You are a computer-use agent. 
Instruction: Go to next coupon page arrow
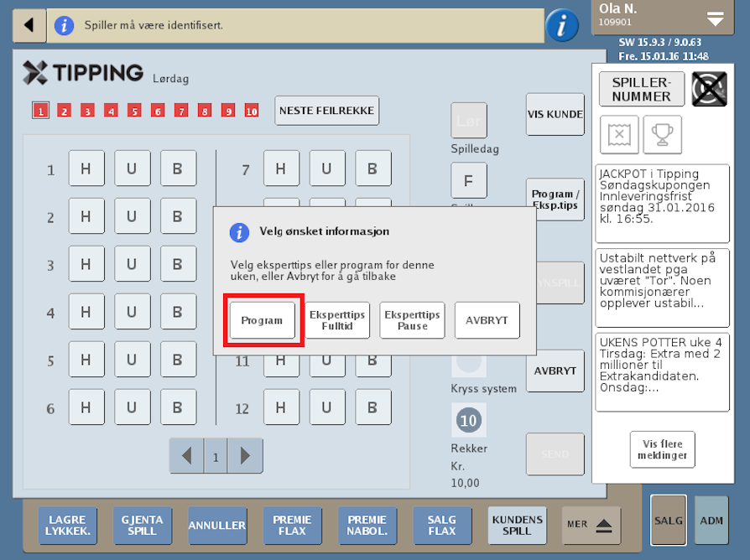(x=245, y=456)
